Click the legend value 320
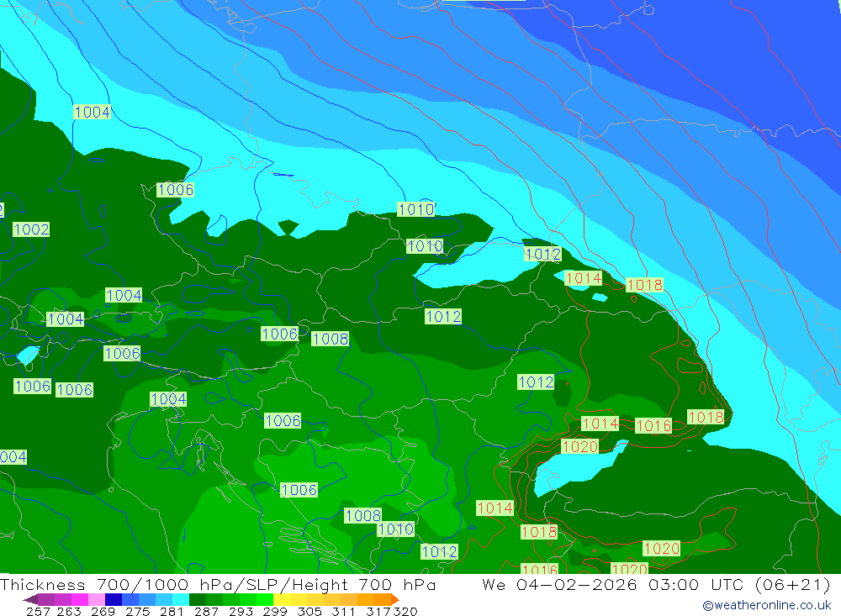 (x=405, y=611)
